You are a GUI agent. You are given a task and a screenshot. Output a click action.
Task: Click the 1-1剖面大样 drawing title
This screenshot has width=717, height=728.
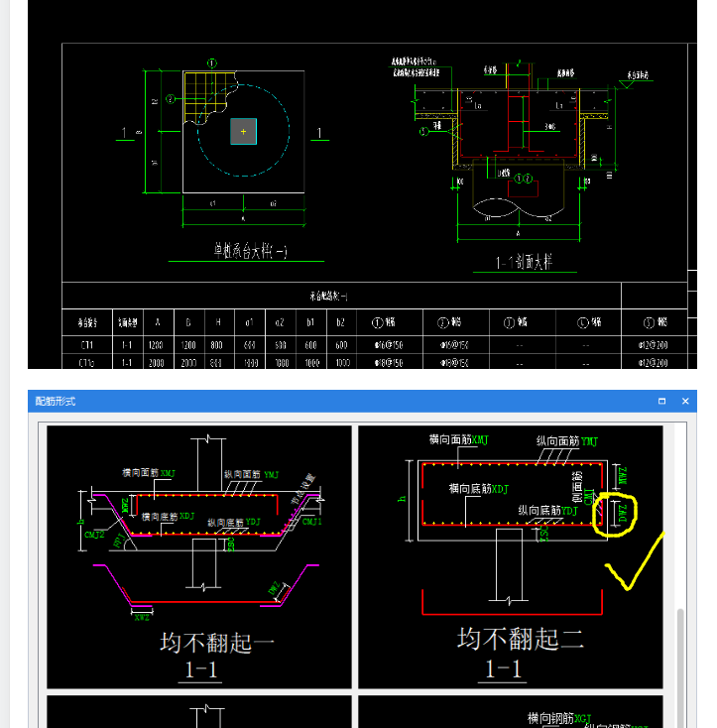pos(524,262)
